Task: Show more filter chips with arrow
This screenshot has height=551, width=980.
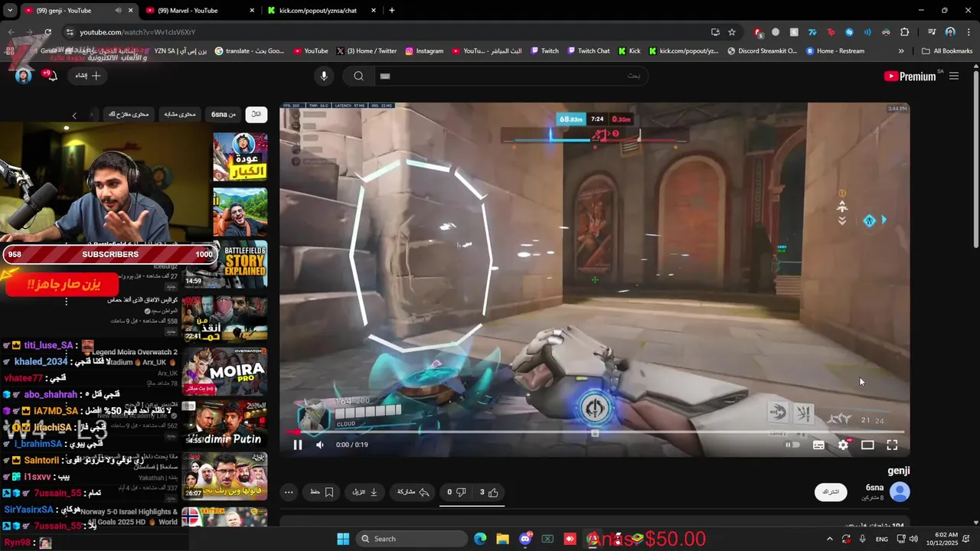Action: (74, 115)
